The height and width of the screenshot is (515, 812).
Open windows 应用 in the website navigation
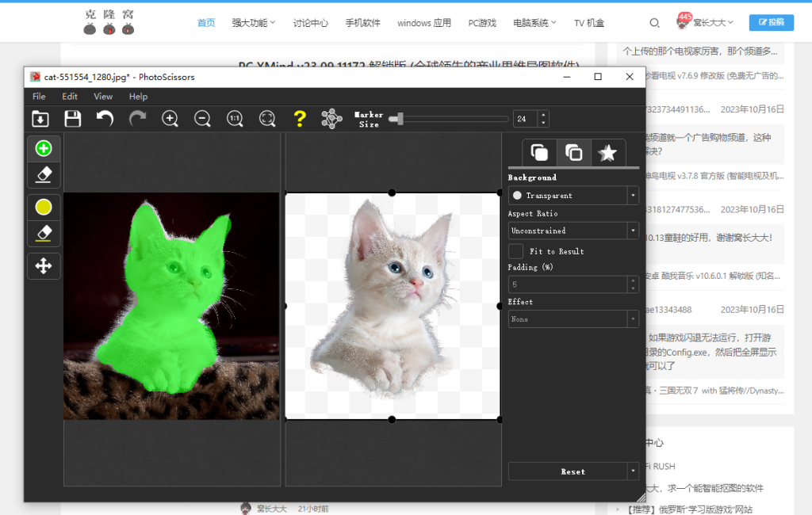(x=424, y=23)
